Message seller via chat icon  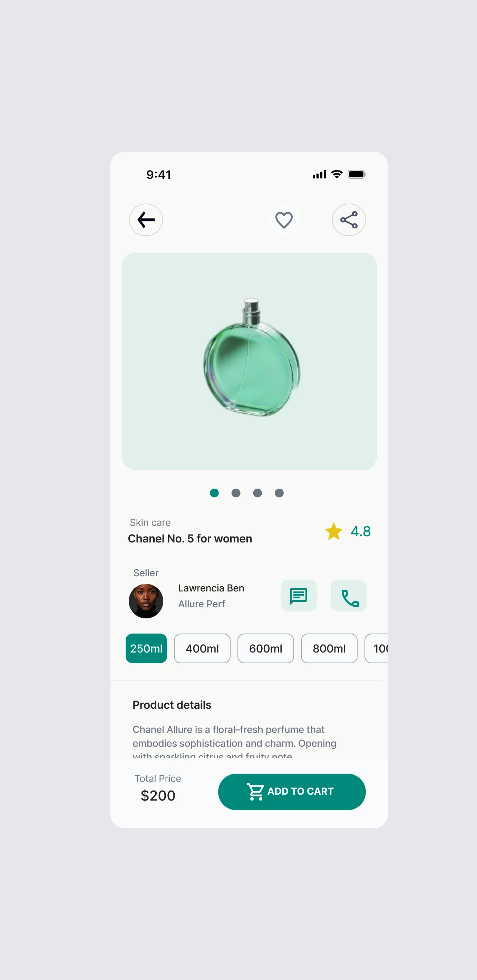(x=299, y=595)
